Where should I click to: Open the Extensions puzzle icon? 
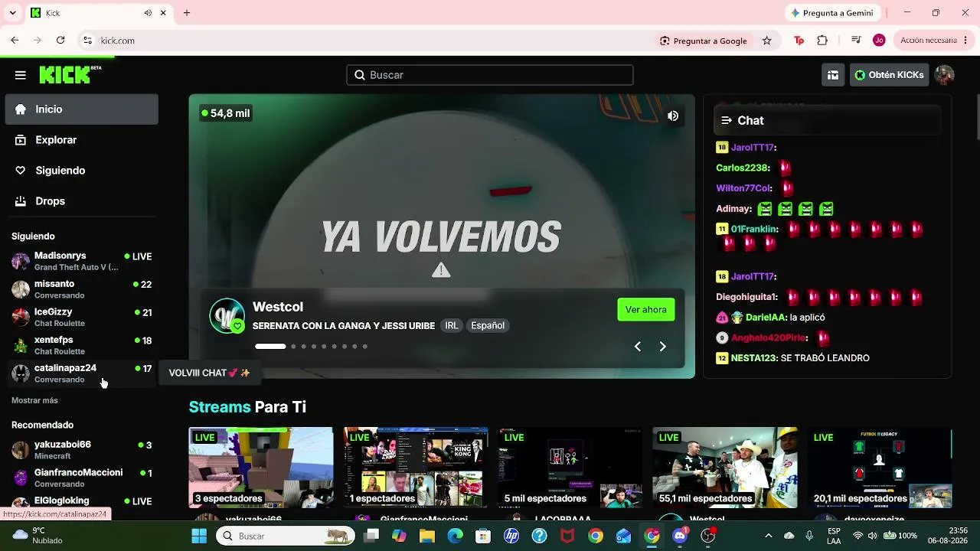(x=822, y=41)
